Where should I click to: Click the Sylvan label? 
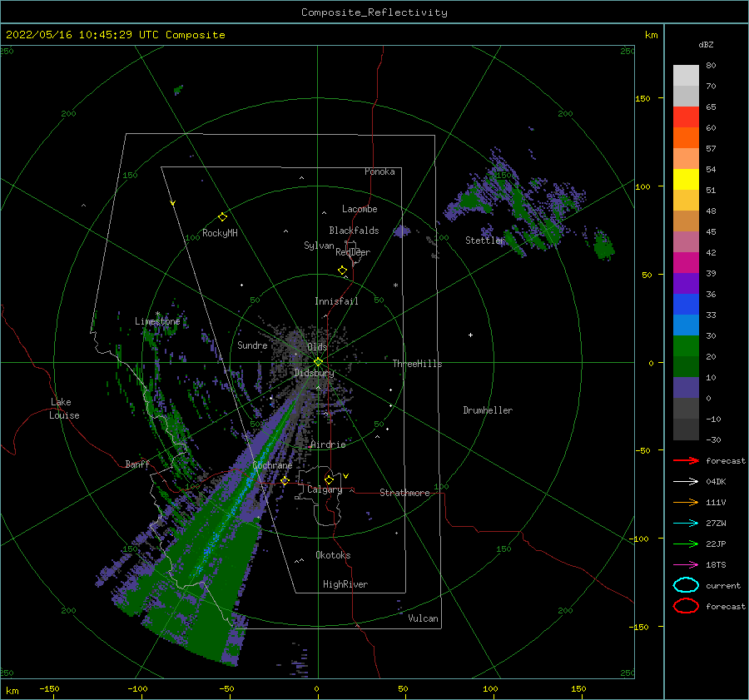click(319, 246)
